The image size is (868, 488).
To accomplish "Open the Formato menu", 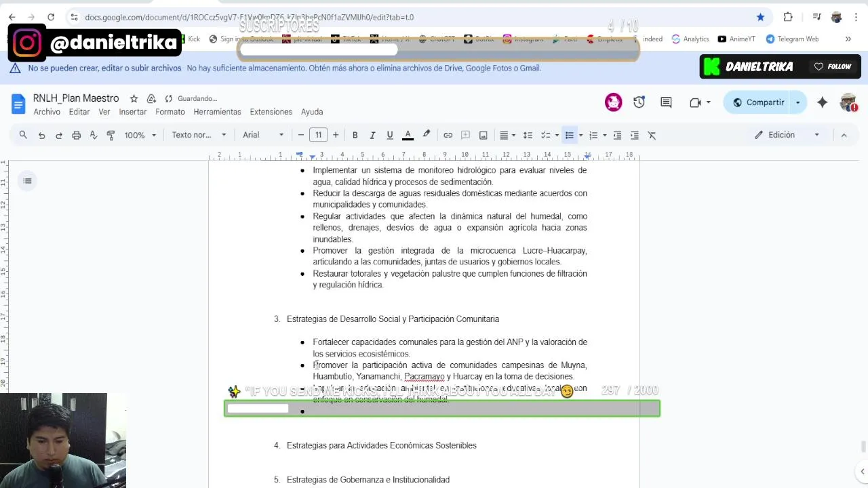I will tap(170, 112).
